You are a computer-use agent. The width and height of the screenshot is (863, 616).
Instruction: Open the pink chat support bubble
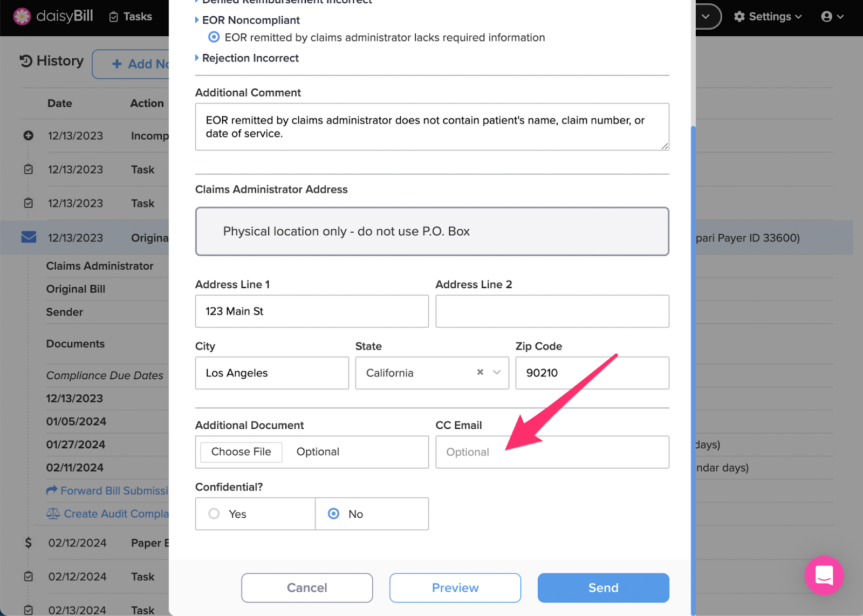824,576
